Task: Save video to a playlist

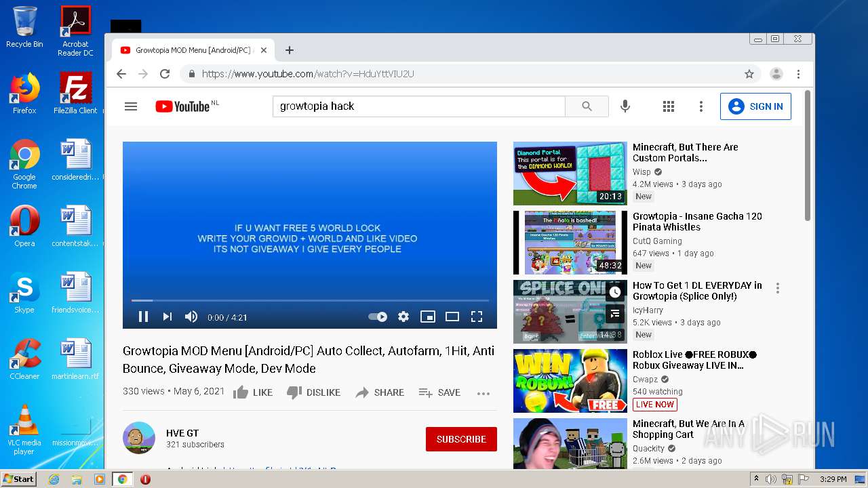Action: coord(439,392)
